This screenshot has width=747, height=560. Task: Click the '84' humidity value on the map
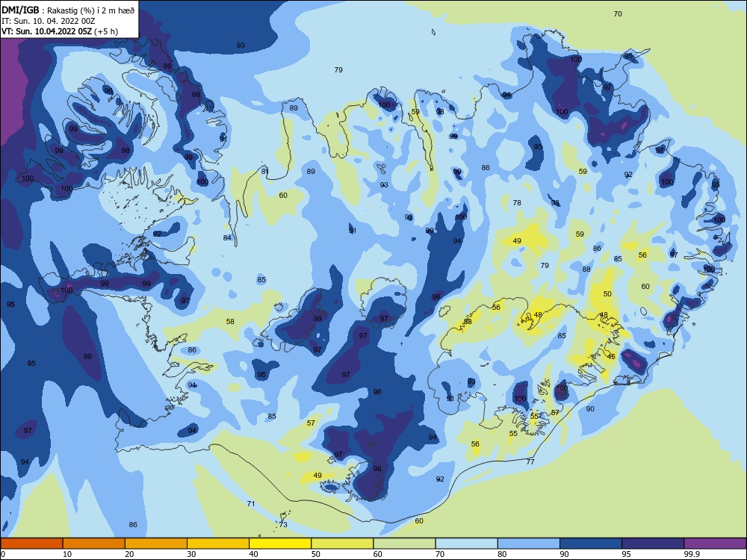pyautogui.click(x=227, y=237)
